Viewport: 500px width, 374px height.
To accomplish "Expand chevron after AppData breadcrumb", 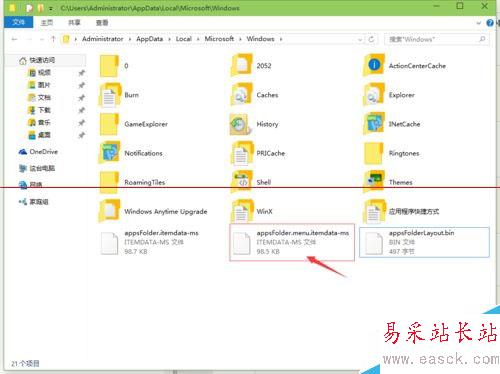I will tap(169, 39).
